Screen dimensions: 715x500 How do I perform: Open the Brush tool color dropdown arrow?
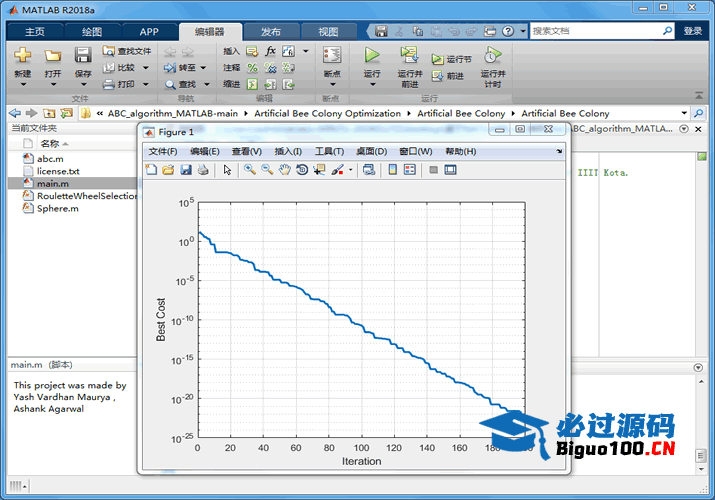pos(350,170)
